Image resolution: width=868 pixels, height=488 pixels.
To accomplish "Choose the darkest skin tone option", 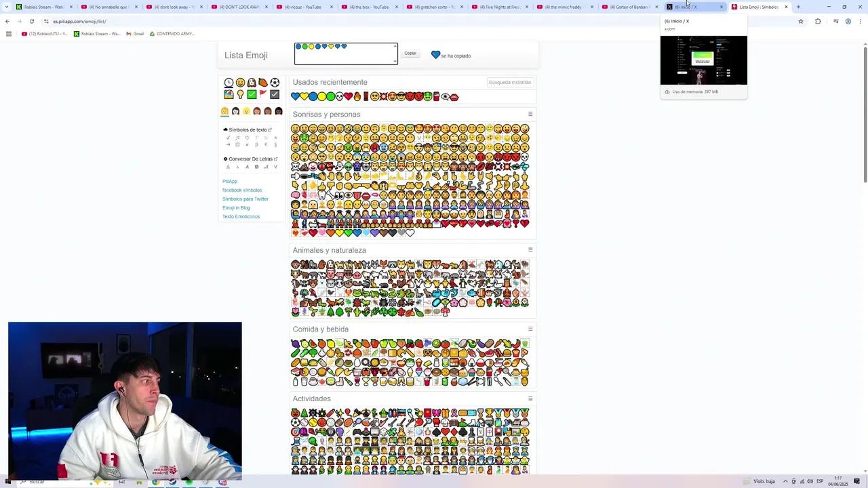I will tap(278, 111).
